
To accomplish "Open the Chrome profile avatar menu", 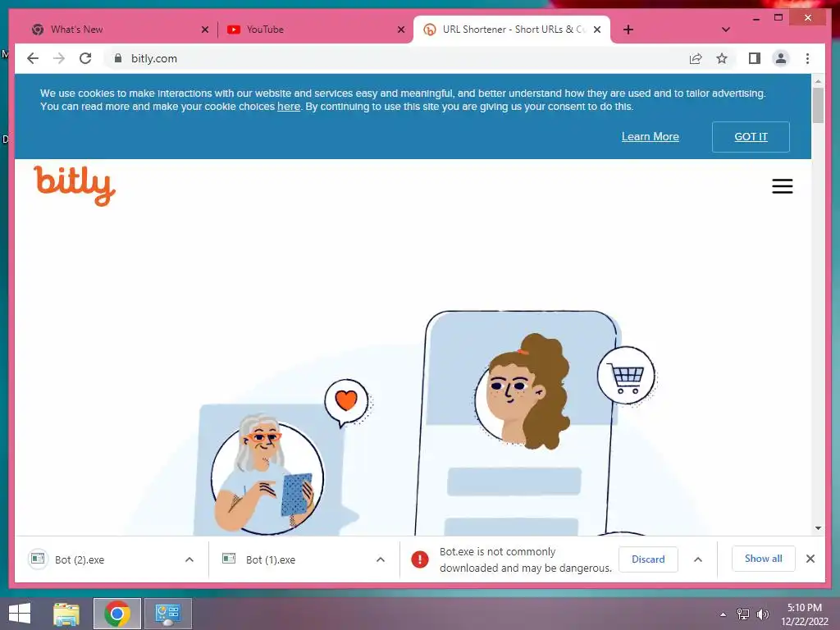I will (781, 58).
